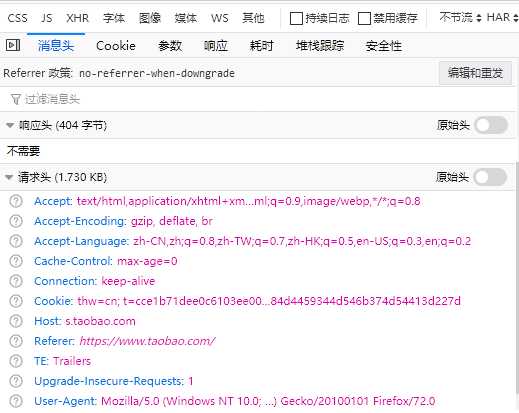
Task: Select the 不需要 text in response headers
Action: tap(23, 151)
